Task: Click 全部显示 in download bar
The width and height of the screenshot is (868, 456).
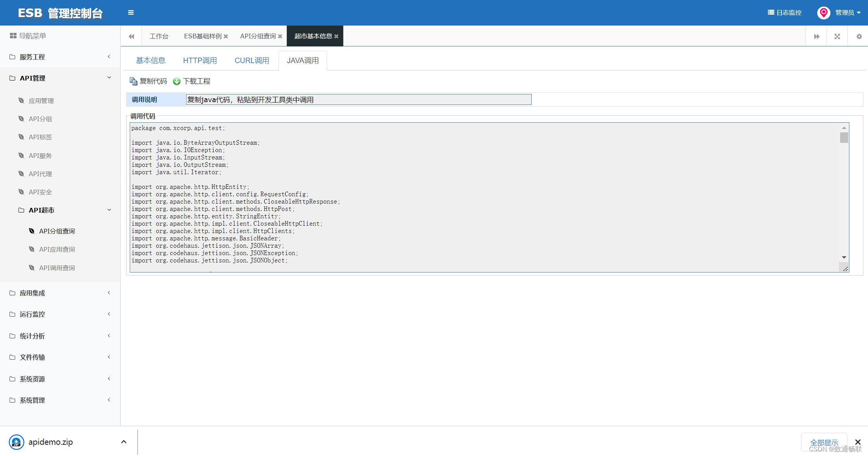Action: 824,442
